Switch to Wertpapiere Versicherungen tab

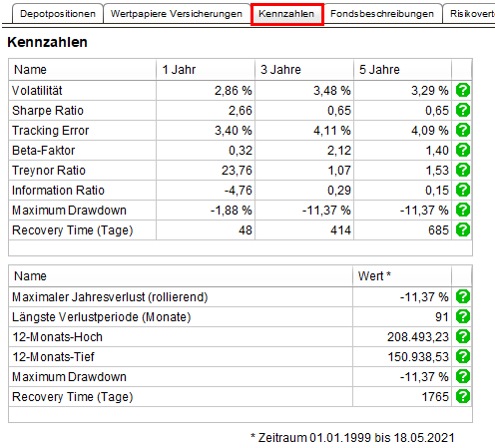pyautogui.click(x=177, y=14)
